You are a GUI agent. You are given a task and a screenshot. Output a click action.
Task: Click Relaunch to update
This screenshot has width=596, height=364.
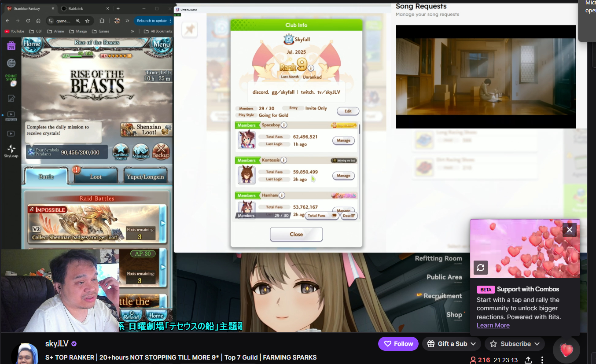[152, 21]
